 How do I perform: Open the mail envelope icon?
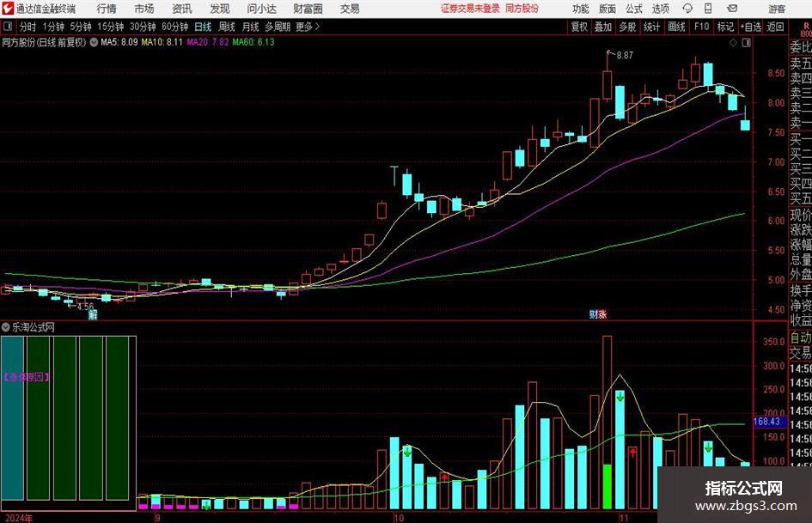tap(732, 9)
